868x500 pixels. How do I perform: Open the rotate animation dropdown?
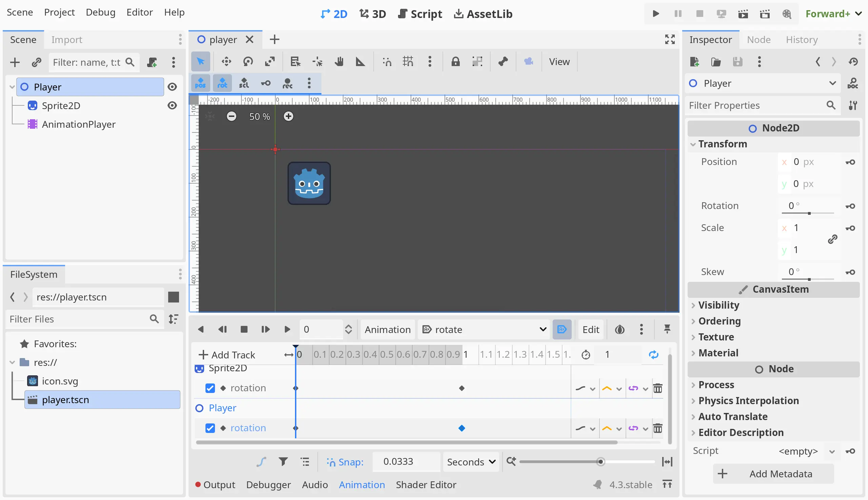(x=484, y=330)
